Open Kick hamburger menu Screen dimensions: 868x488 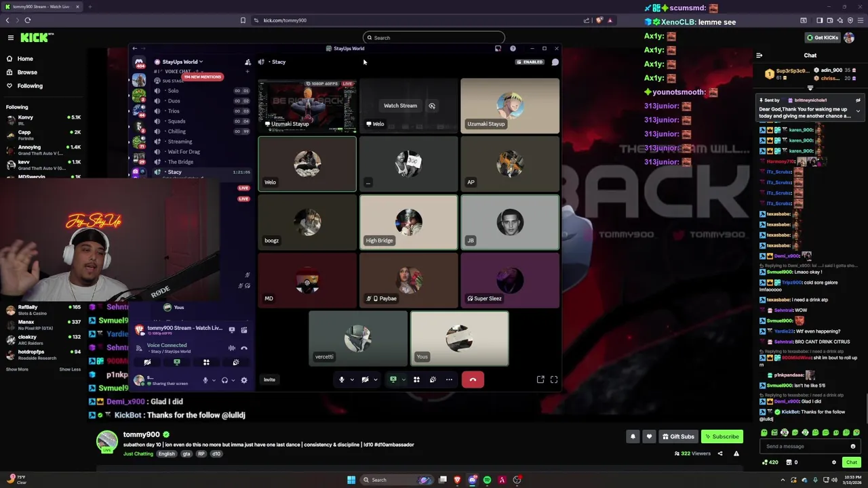point(11,38)
